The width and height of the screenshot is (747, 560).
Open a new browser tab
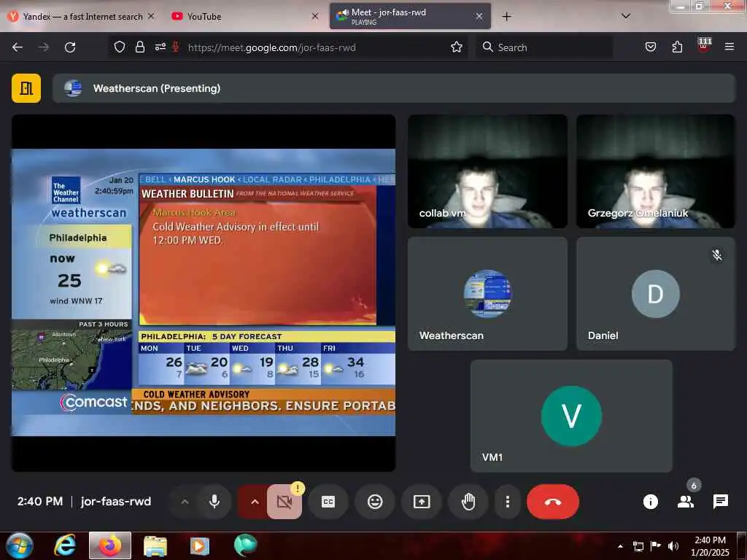(x=506, y=17)
